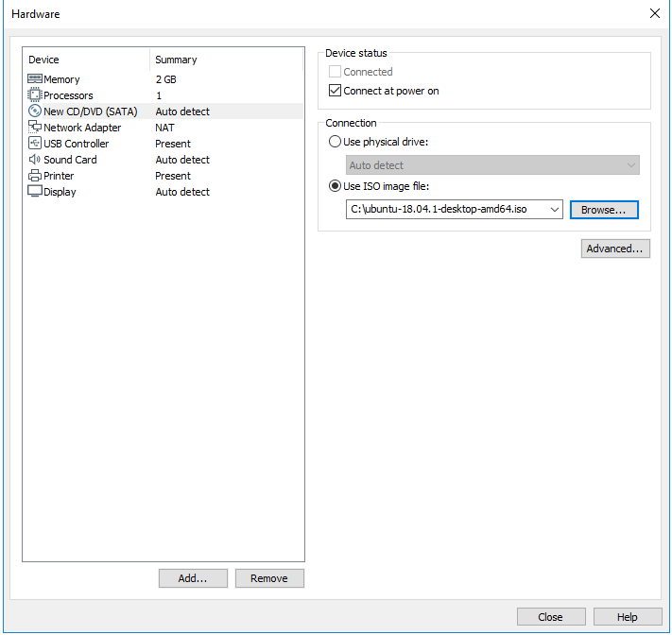This screenshot has height=635, width=672.
Task: Click the 2 GB memory summary
Action: coord(165,79)
